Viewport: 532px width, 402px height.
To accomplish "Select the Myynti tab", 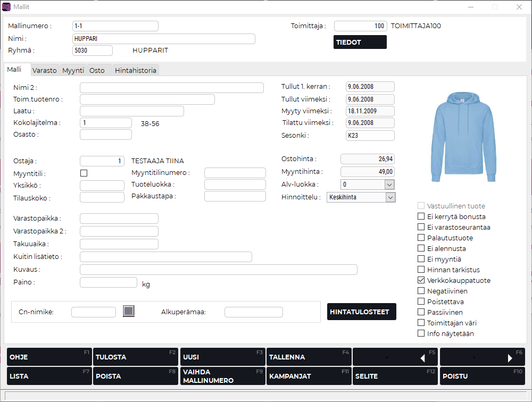I will (x=73, y=70).
